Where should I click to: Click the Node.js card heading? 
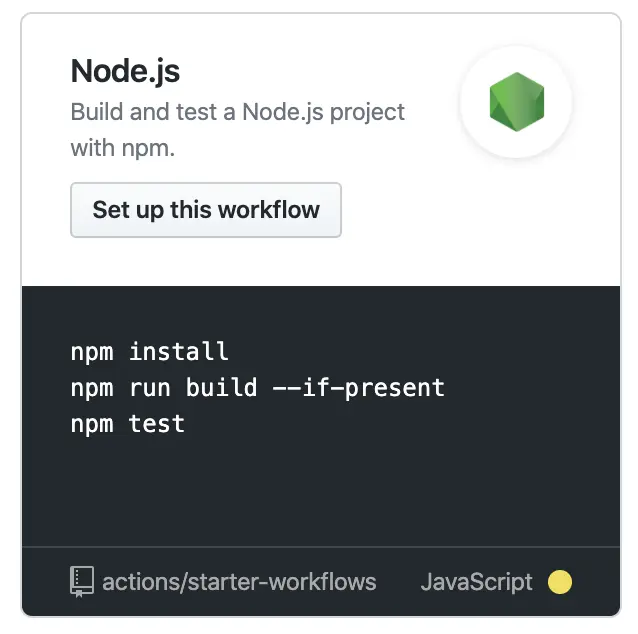(125, 71)
